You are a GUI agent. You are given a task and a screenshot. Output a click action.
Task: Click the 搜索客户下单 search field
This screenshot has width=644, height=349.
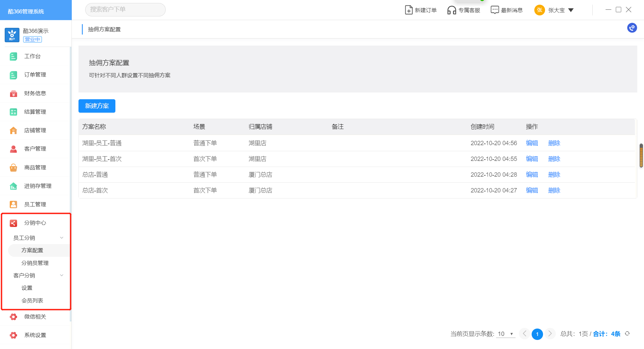(x=125, y=10)
